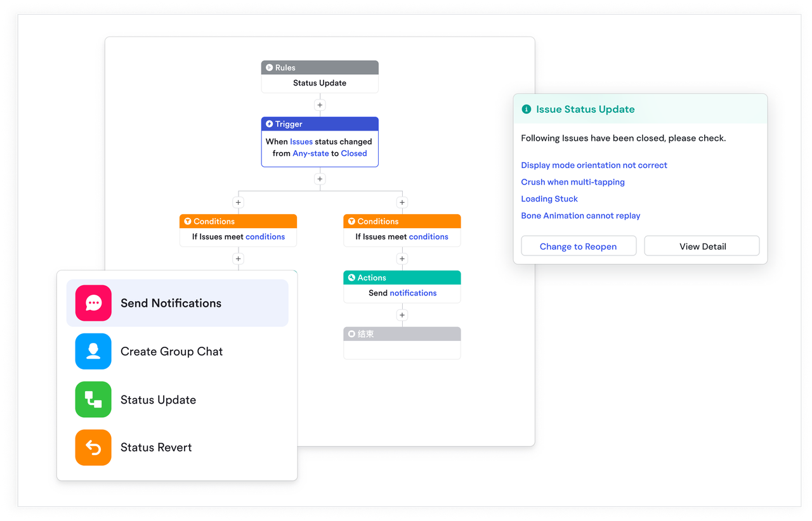Click the plus button below the Trigger node

coord(320,179)
